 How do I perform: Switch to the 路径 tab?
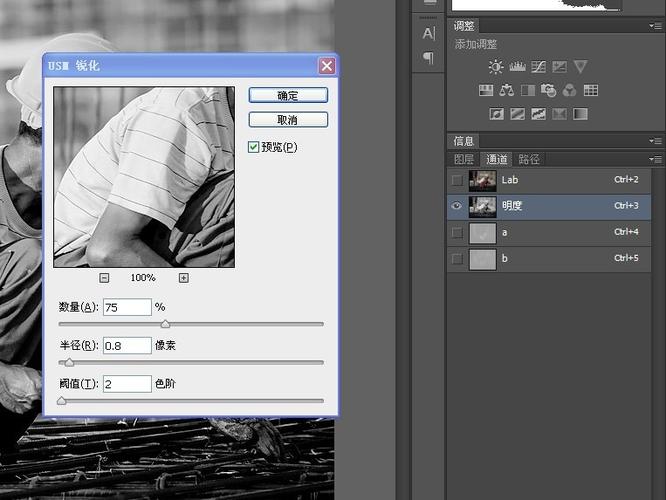tap(529, 159)
